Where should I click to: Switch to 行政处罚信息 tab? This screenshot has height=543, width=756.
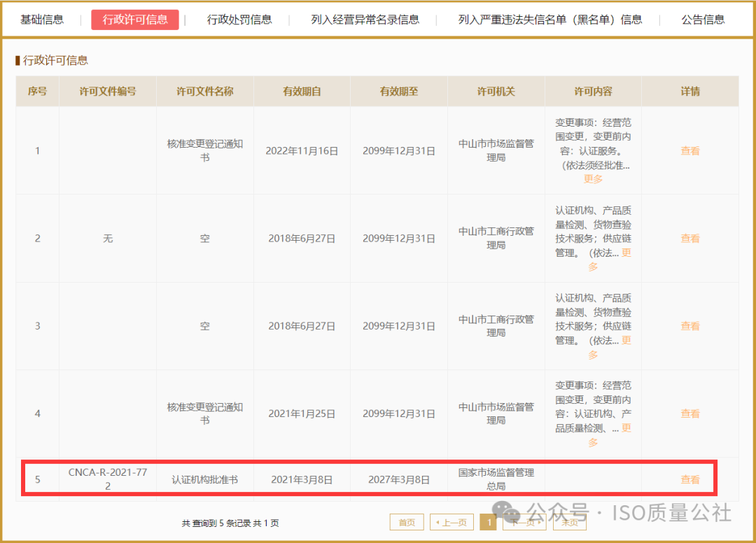pos(239,20)
